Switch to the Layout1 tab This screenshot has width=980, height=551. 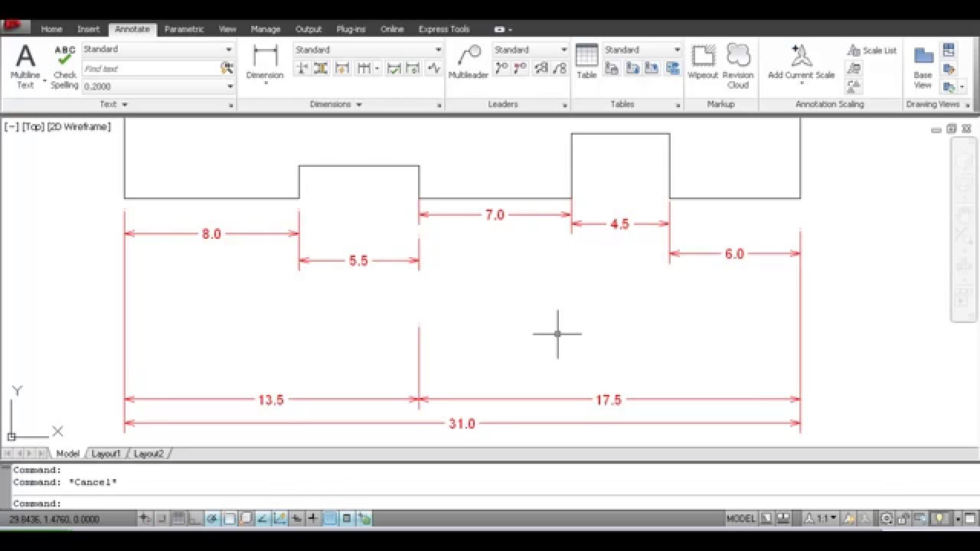(x=106, y=454)
